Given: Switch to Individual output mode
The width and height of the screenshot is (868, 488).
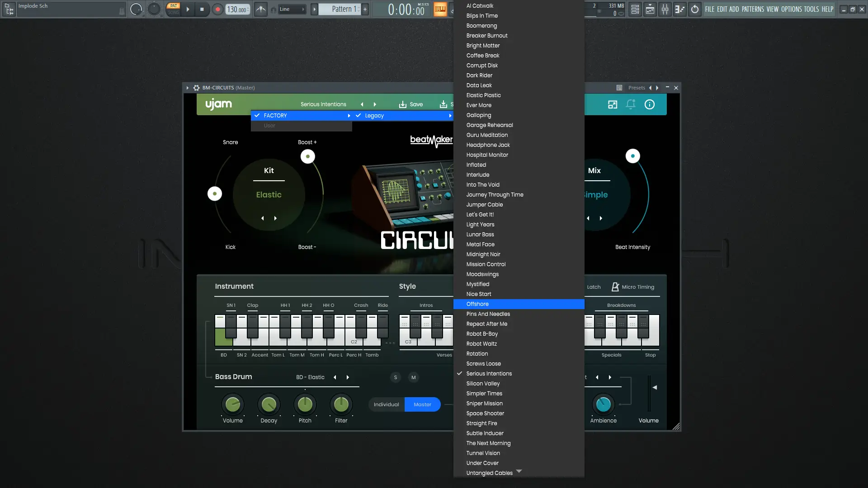Looking at the screenshot, I should 386,404.
